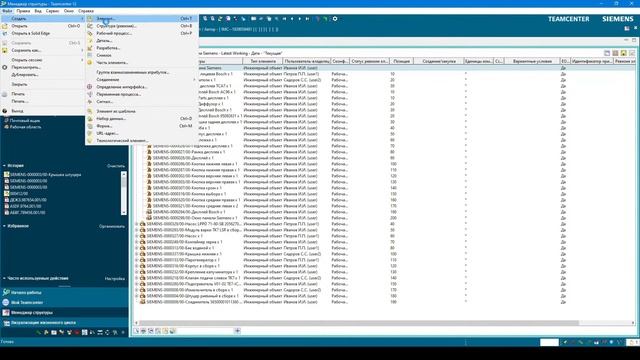Click the table's horizontal scrollbar
The width and height of the screenshot is (640, 360).
(x=359, y=323)
